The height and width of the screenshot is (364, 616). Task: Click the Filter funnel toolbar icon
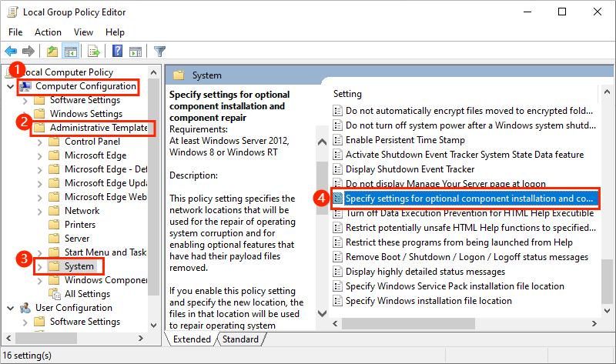[x=159, y=51]
